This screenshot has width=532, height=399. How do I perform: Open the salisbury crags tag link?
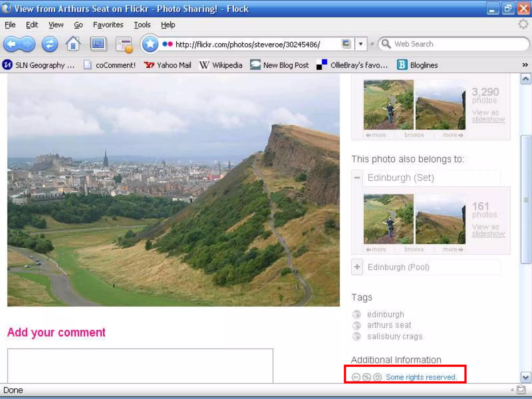395,336
